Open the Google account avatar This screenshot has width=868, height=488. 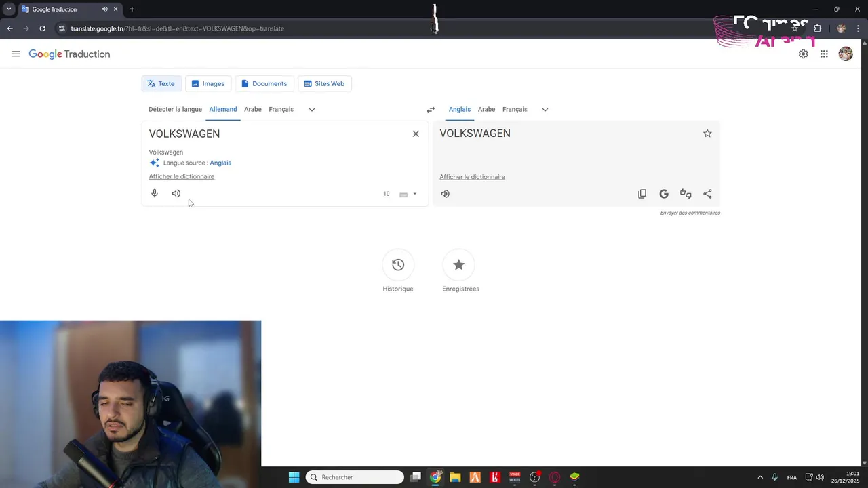click(x=846, y=54)
